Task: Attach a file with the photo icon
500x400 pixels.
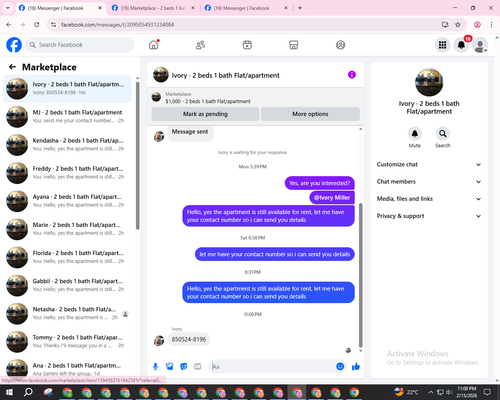Action: pos(170,367)
